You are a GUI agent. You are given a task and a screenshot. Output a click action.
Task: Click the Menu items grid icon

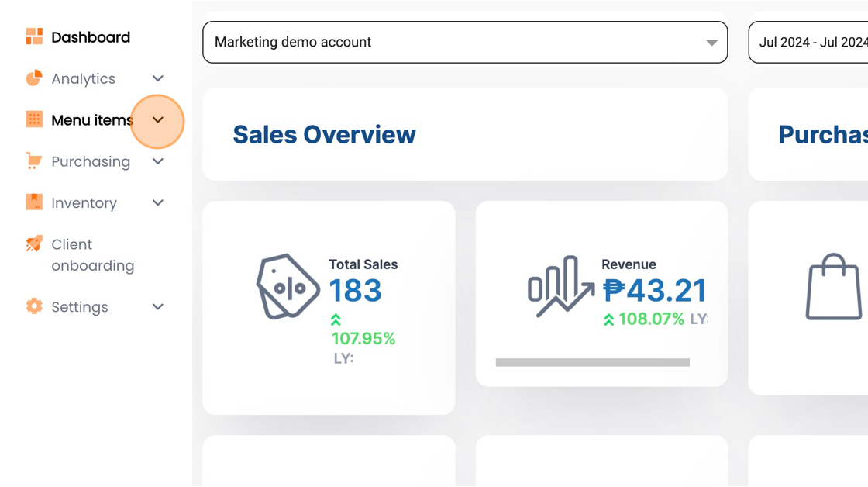pyautogui.click(x=34, y=119)
